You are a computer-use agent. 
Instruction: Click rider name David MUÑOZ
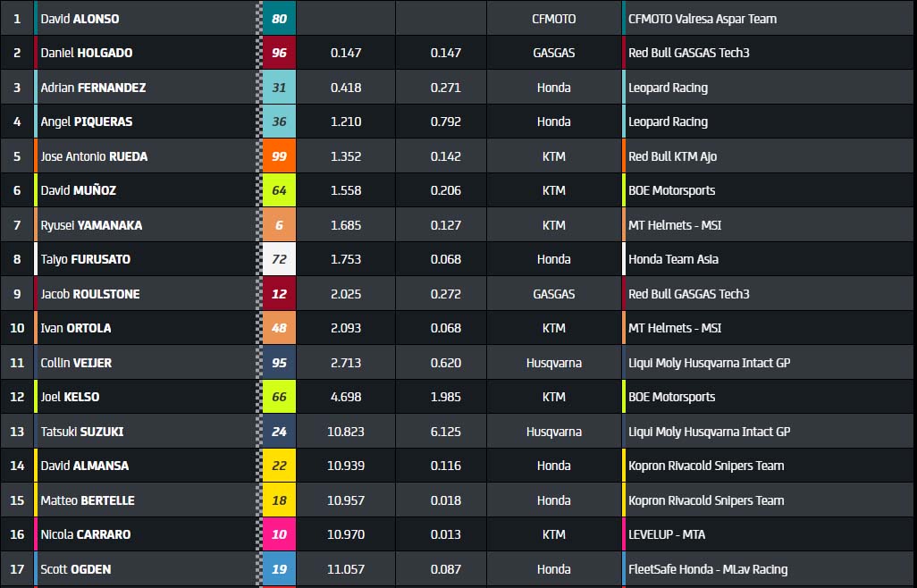[x=79, y=190]
